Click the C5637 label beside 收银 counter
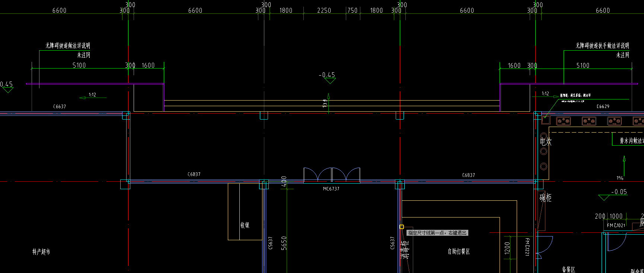This screenshot has width=644, height=273. 271,243
